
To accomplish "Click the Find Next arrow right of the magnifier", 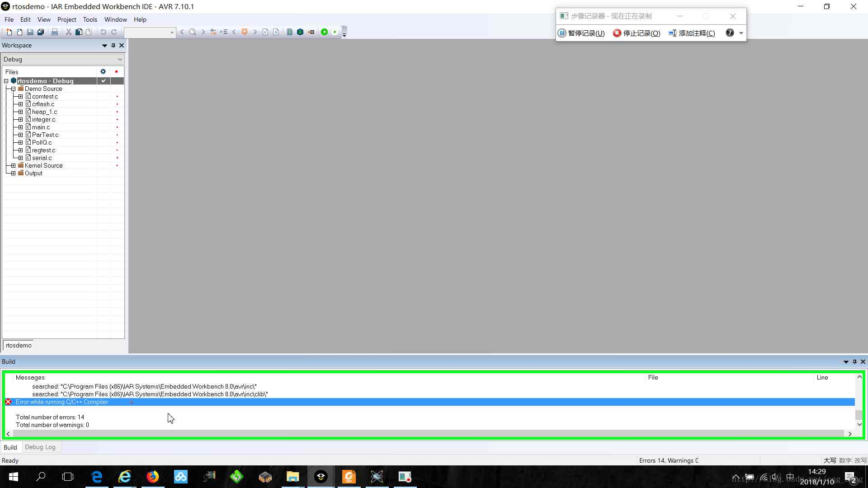I will (x=203, y=32).
